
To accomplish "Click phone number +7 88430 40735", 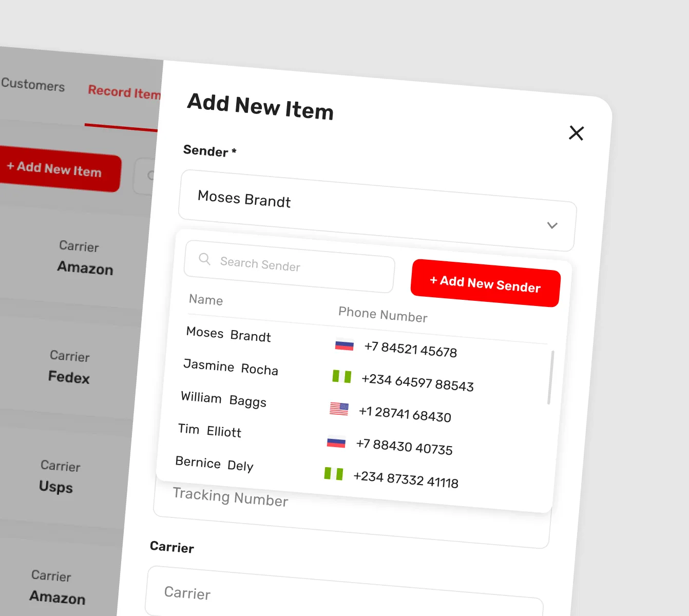I will [404, 447].
